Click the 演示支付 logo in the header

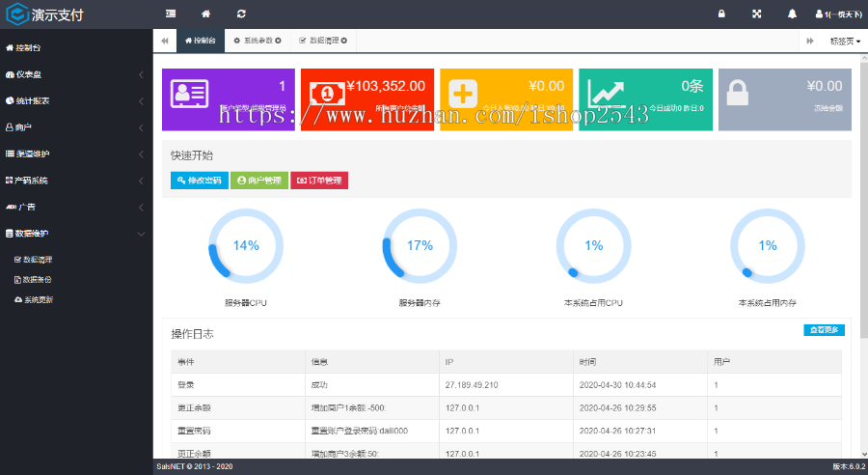coord(44,14)
